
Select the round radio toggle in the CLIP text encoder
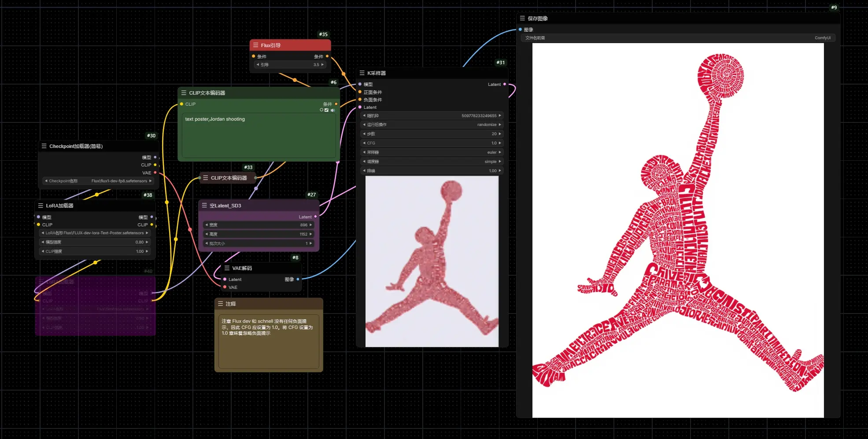(x=321, y=110)
